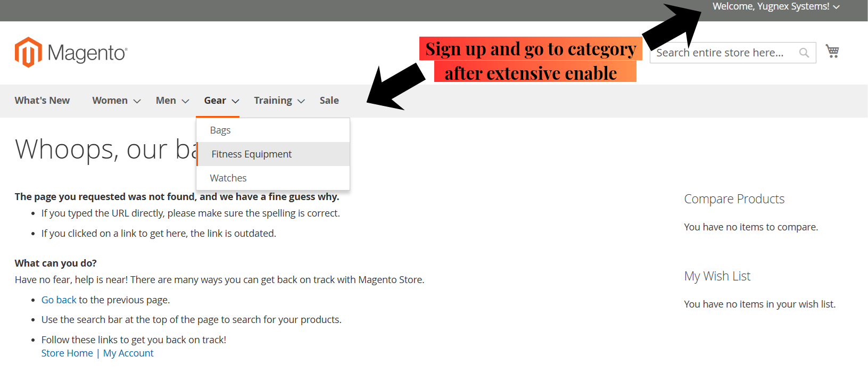Expand the Welcome, Yugnex Systems account dropdown
The image size is (868, 381).
(x=836, y=7)
